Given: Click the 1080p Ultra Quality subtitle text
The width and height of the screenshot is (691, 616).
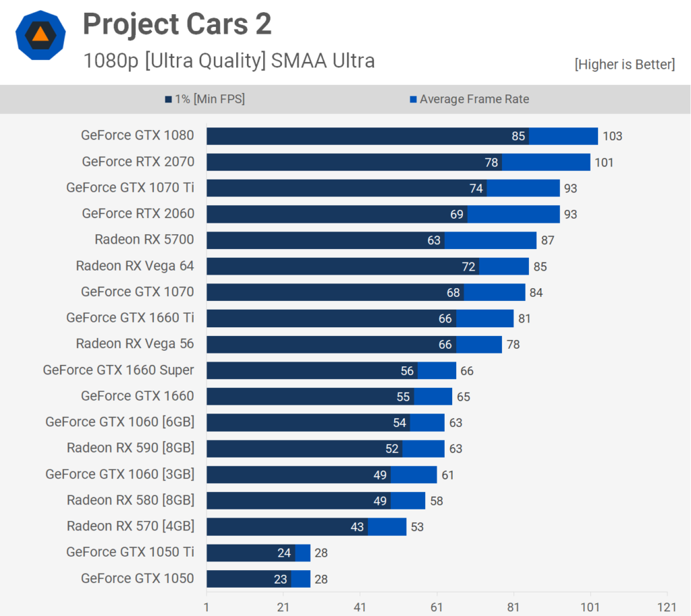Looking at the screenshot, I should [229, 61].
